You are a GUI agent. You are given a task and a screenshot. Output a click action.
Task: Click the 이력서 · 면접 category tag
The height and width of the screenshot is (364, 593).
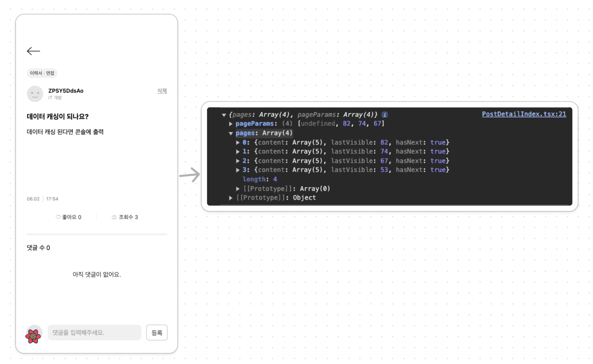(x=42, y=73)
